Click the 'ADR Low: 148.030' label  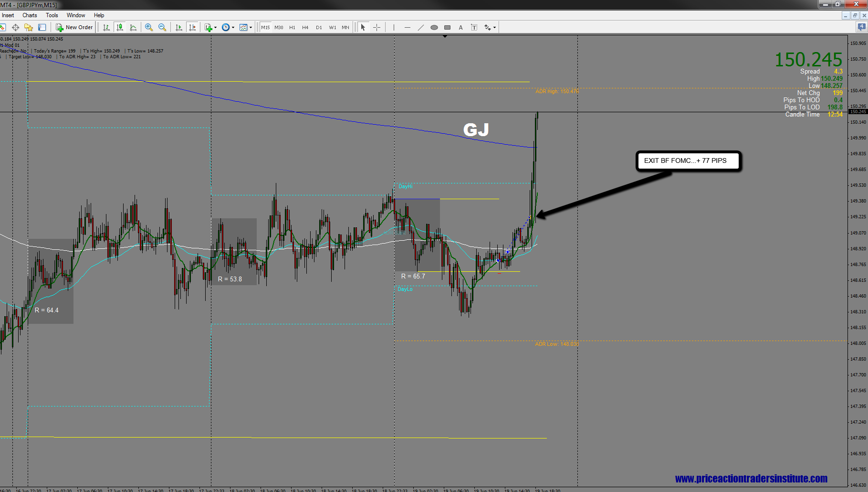557,344
